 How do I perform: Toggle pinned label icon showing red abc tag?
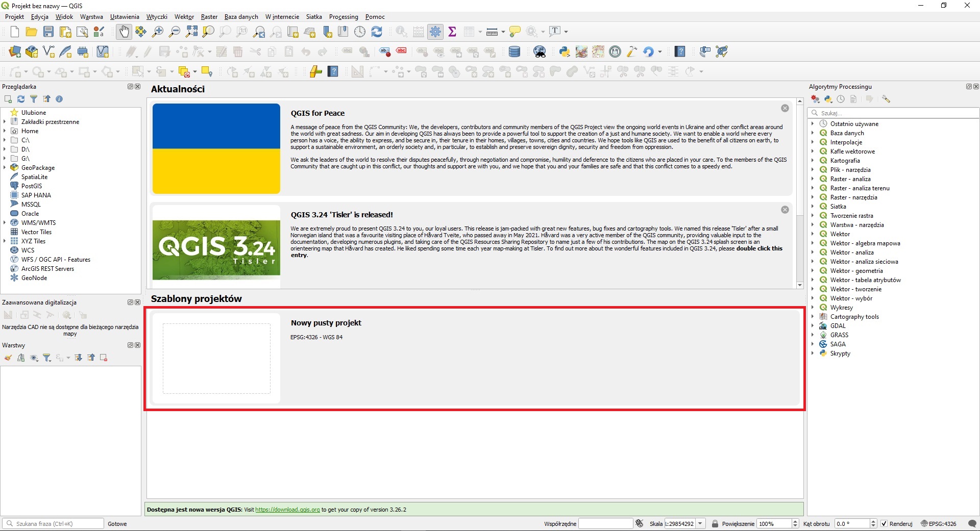coord(402,50)
